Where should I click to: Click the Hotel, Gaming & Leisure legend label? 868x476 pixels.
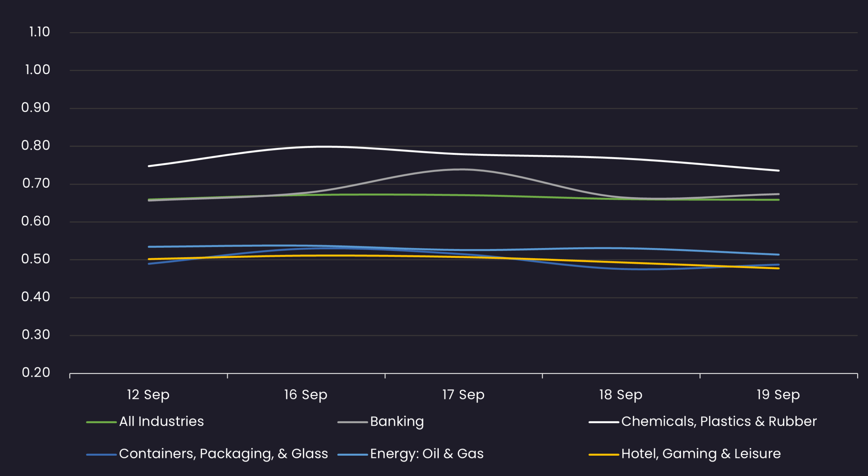point(701,454)
